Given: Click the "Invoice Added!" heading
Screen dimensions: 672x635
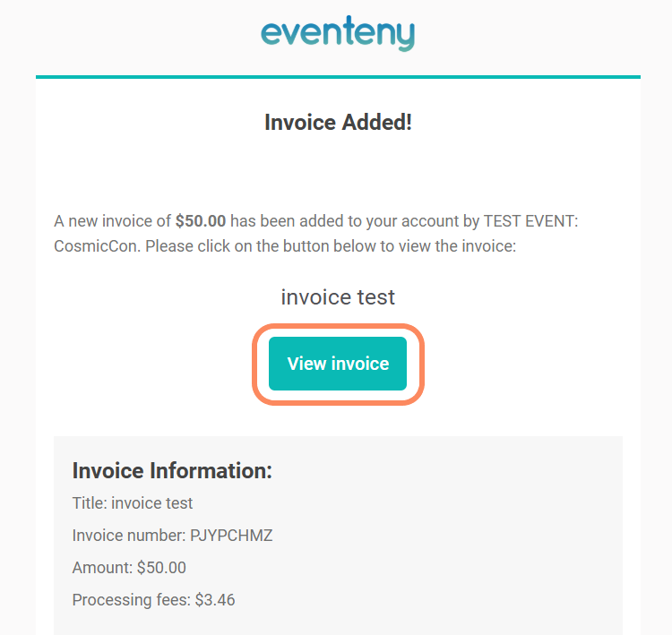Looking at the screenshot, I should (x=338, y=123).
